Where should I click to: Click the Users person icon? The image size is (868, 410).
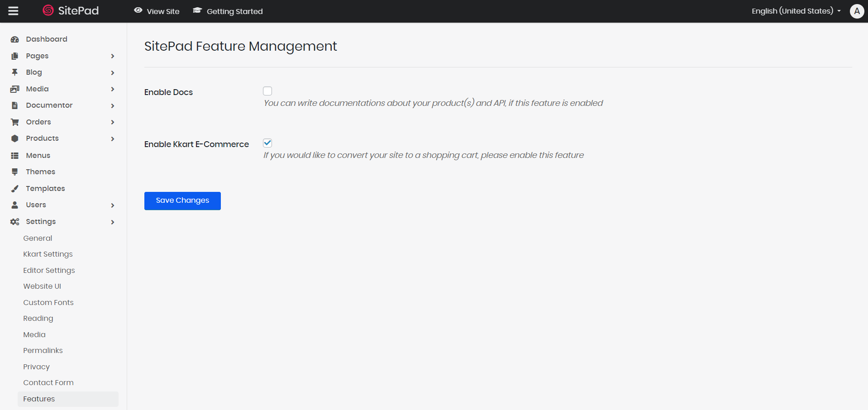tap(15, 205)
